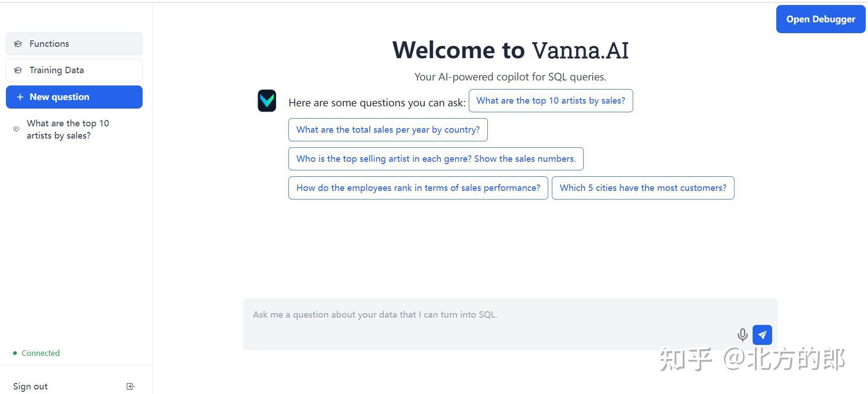
Task: Ask top selling artist in each genre
Action: click(436, 159)
